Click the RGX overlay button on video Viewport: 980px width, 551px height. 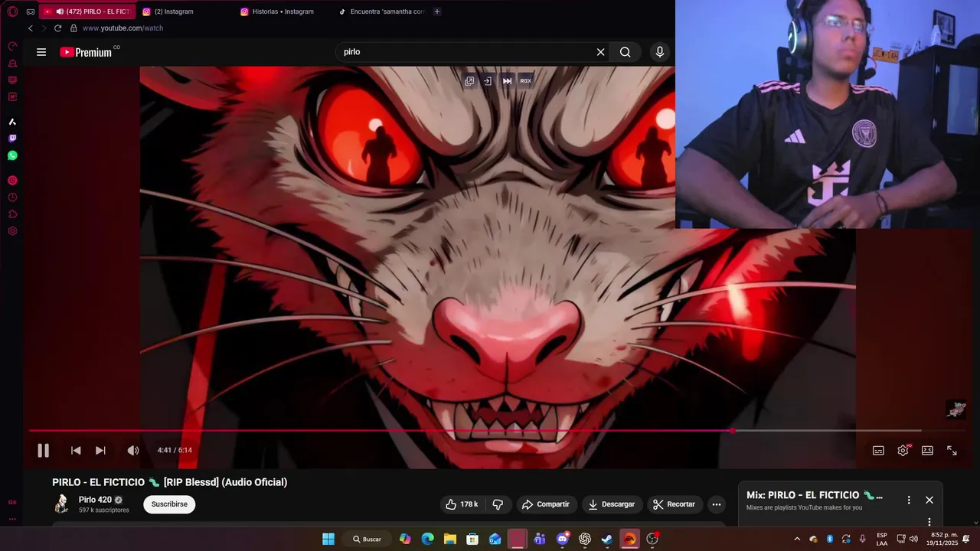click(526, 81)
